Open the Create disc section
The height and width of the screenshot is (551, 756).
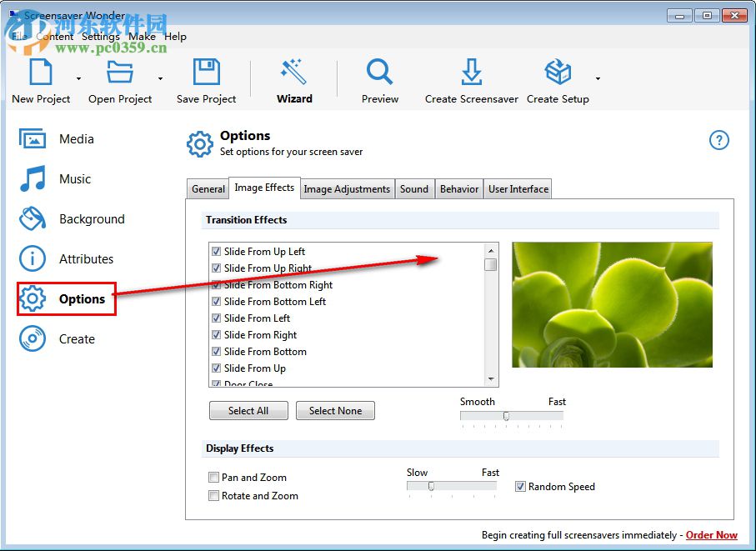click(x=57, y=339)
